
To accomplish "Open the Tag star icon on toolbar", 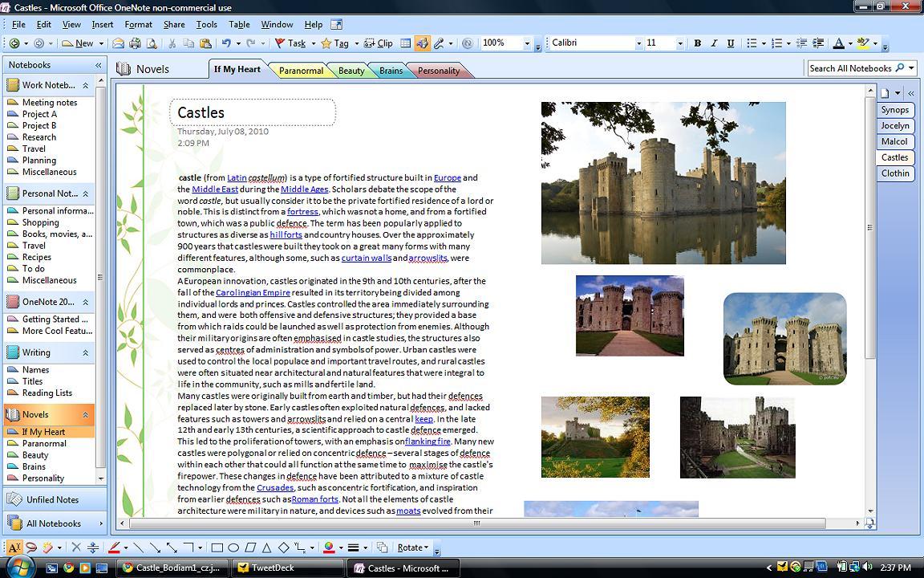I will point(326,42).
